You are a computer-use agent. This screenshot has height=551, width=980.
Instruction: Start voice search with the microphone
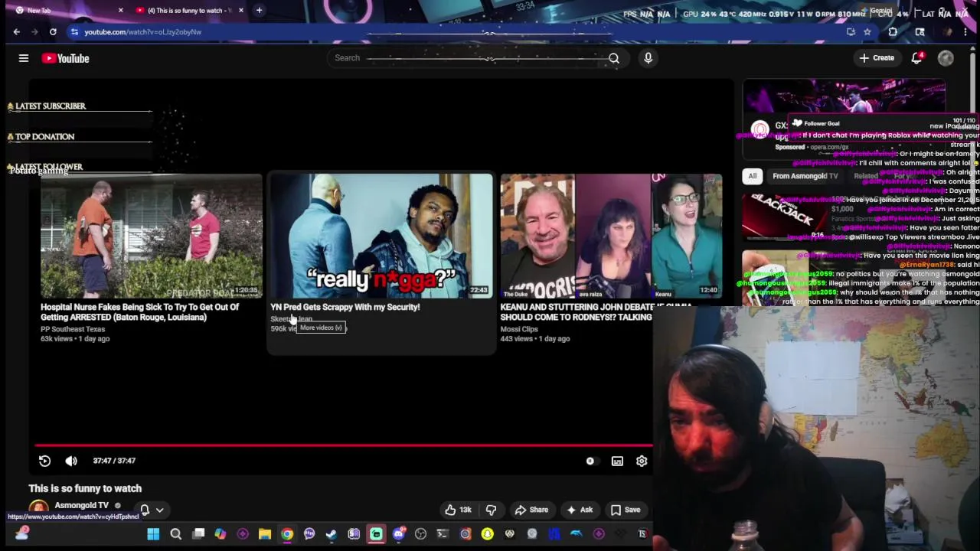(648, 58)
